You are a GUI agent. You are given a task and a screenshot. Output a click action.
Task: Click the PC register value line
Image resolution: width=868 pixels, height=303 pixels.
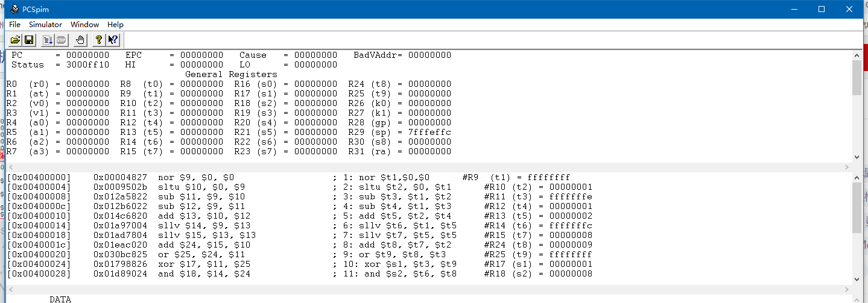point(60,55)
